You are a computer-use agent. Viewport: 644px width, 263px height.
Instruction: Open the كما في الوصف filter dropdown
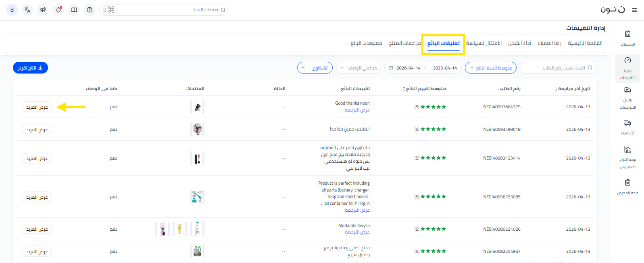pos(358,68)
